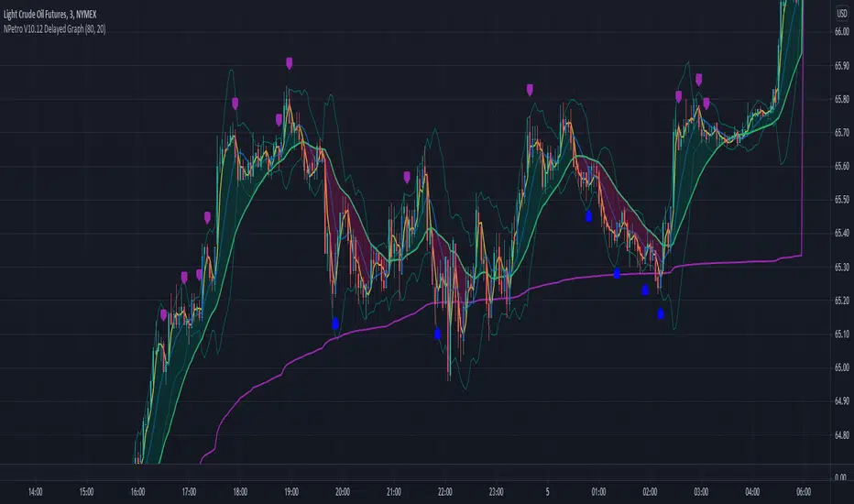
Task: Click the 64.90 price axis label
Action: pyautogui.click(x=841, y=401)
